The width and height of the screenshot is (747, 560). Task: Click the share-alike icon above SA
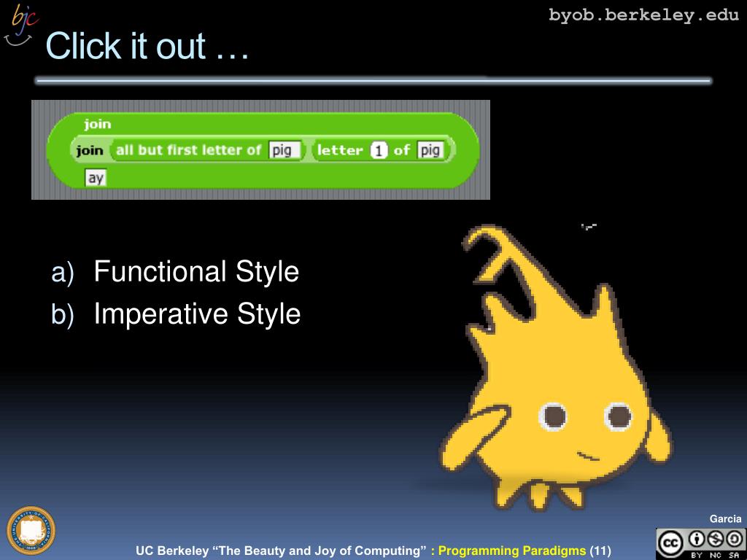[734, 539]
